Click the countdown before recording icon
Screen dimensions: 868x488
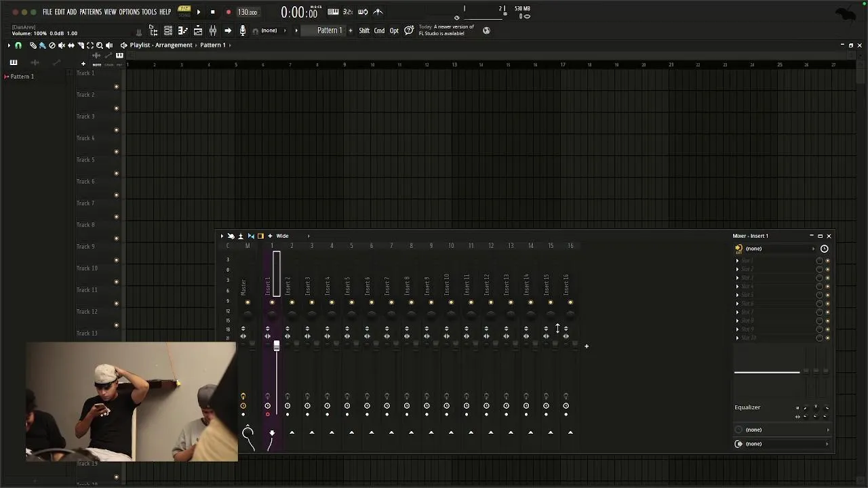[348, 12]
